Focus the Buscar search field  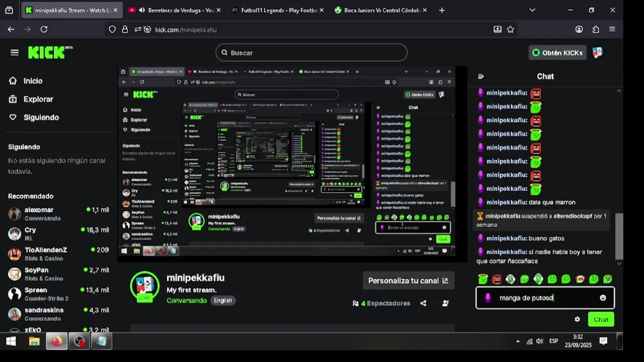click(x=311, y=52)
